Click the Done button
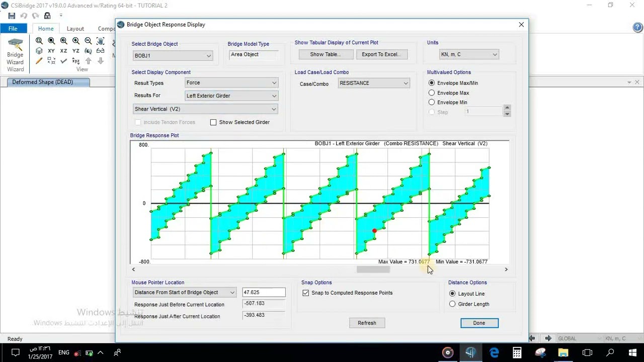The image size is (644, 362). [x=479, y=323]
